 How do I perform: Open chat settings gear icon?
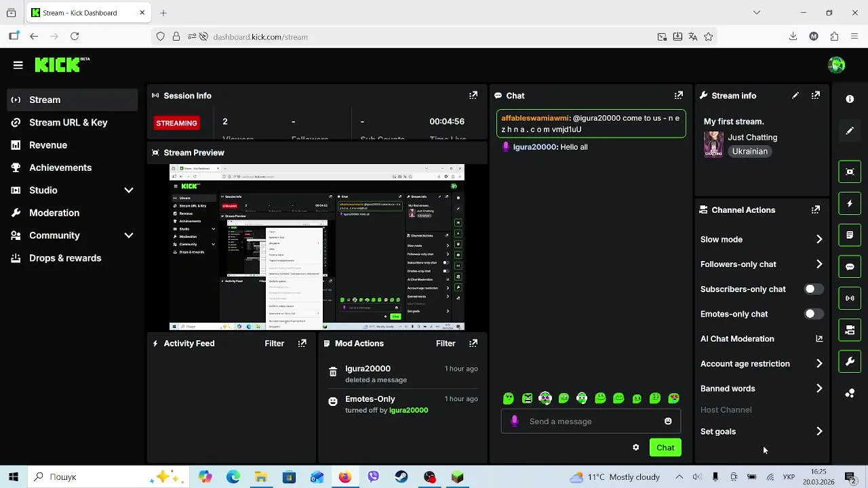[x=636, y=447]
